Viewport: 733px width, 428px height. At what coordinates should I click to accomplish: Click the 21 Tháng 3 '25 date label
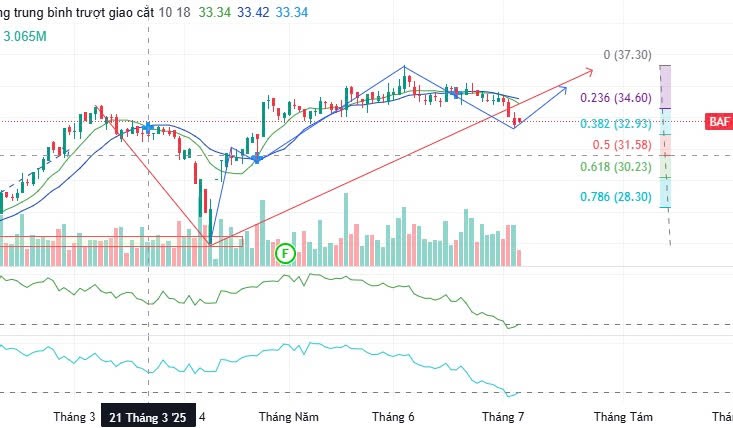[x=148, y=417]
